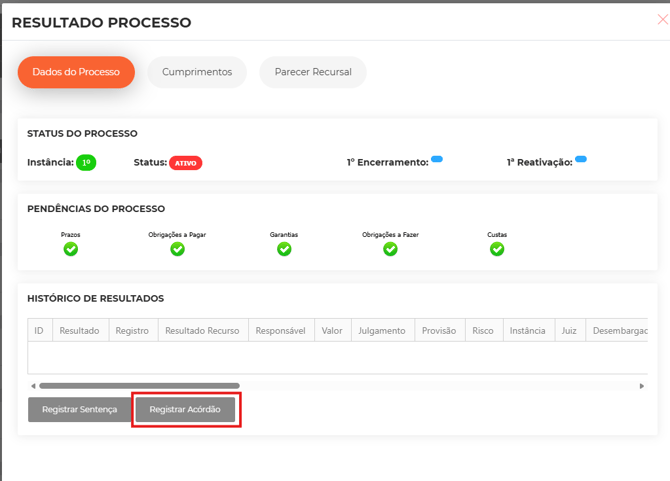This screenshot has width=670, height=481.
Task: Close the Resultado Processo dialog
Action: click(662, 20)
